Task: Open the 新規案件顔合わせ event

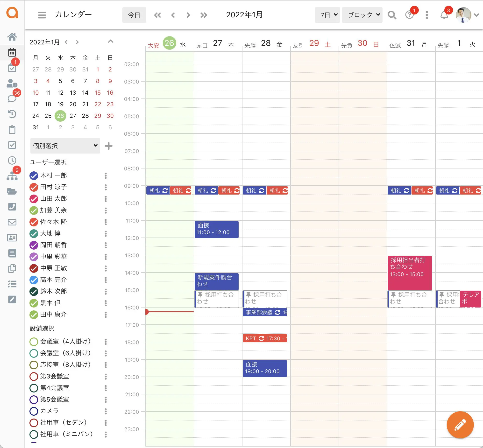Action: [216, 281]
